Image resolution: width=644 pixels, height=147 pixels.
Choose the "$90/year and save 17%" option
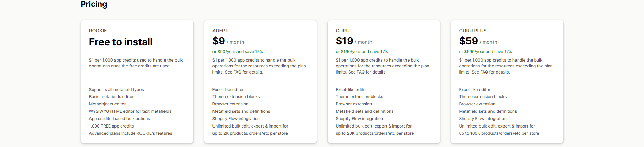(237, 52)
